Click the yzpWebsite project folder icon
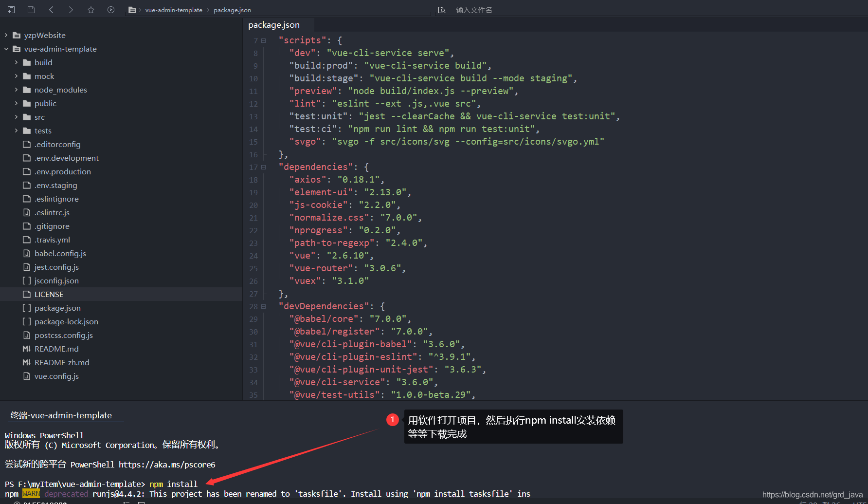 tap(17, 35)
